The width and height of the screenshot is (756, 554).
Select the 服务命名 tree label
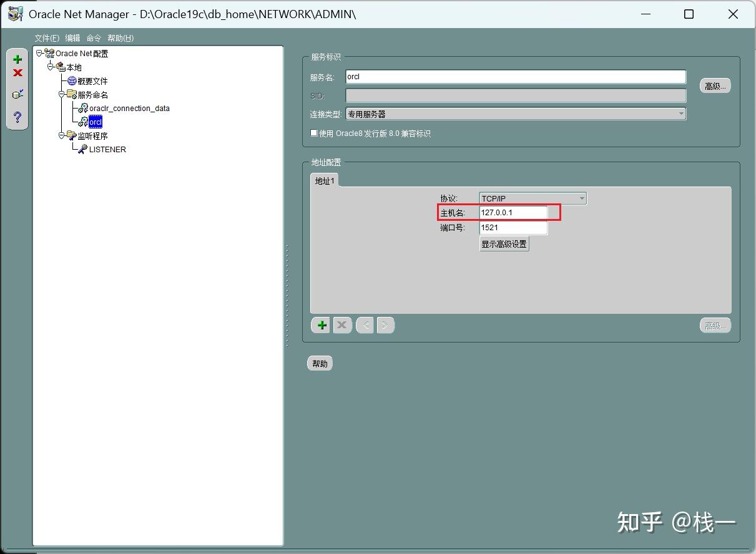(92, 95)
